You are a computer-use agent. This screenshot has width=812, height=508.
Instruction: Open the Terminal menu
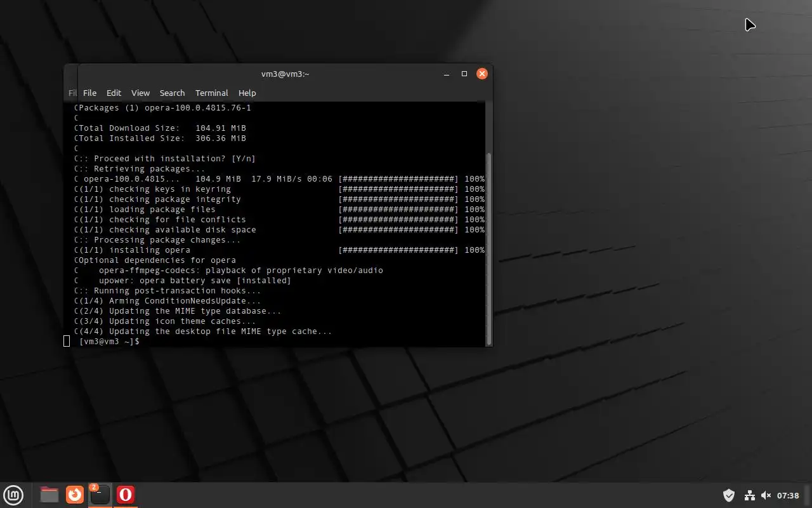211,93
